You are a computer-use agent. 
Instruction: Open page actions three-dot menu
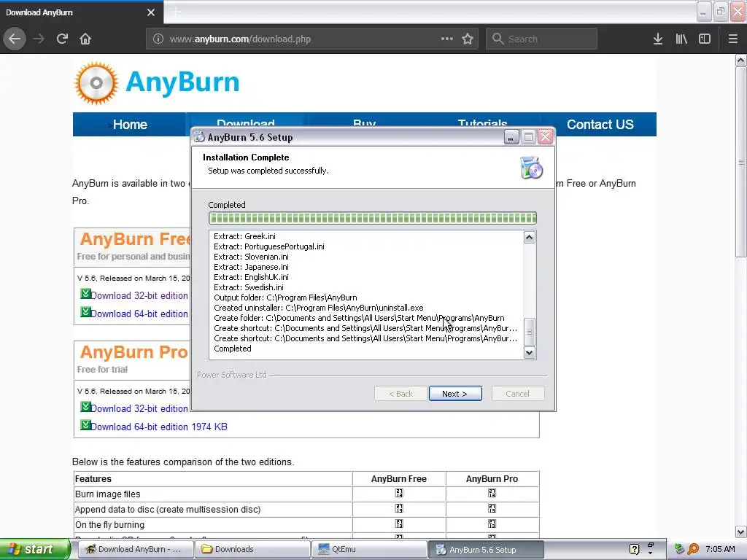(x=447, y=39)
